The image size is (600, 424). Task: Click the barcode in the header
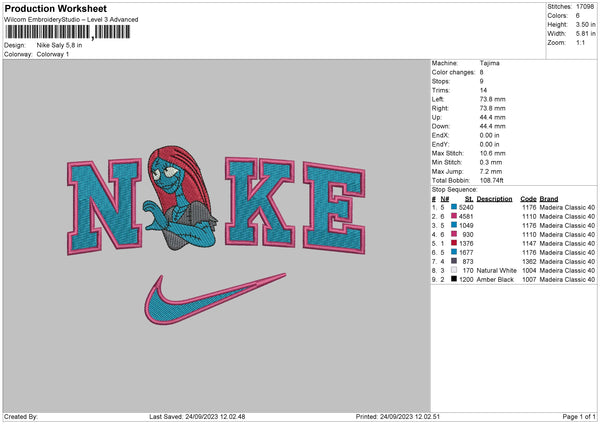(68, 32)
